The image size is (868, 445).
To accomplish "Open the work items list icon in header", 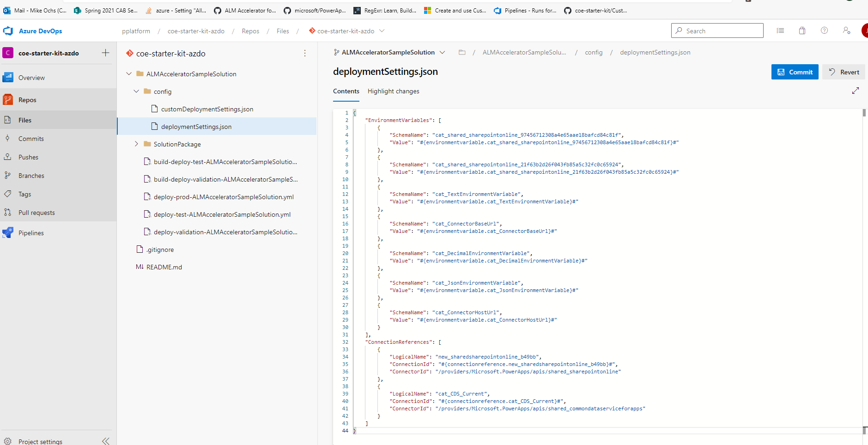I will click(780, 30).
